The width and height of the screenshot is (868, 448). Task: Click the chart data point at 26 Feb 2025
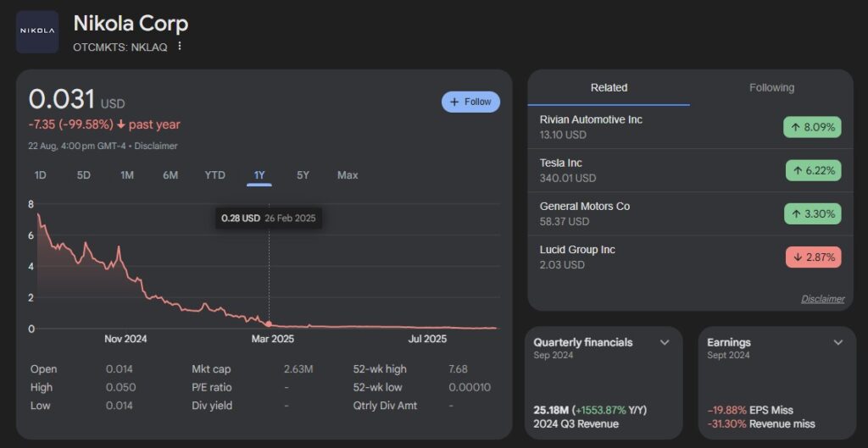[x=269, y=324]
